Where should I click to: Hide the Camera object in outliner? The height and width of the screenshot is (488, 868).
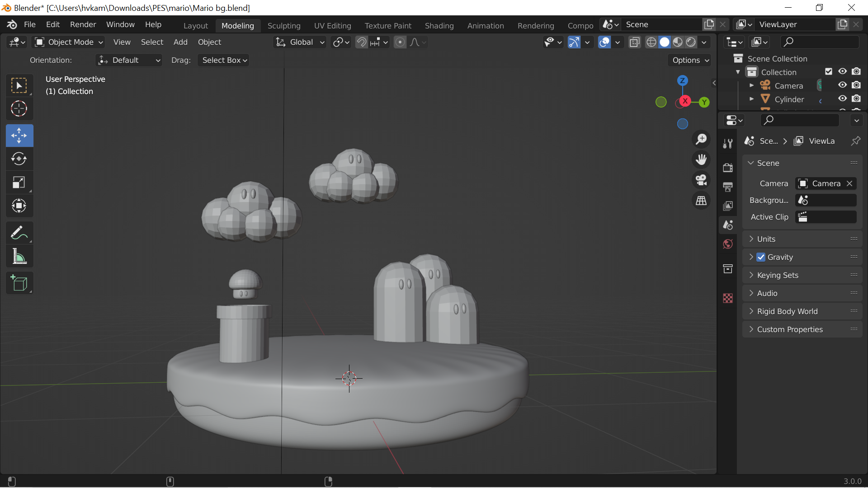pyautogui.click(x=842, y=85)
